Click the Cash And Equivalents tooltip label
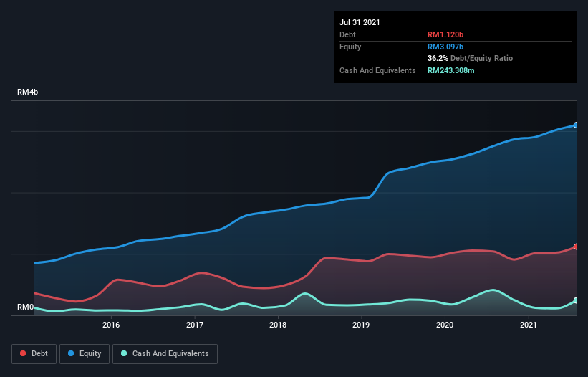588x377 pixels. 377,70
